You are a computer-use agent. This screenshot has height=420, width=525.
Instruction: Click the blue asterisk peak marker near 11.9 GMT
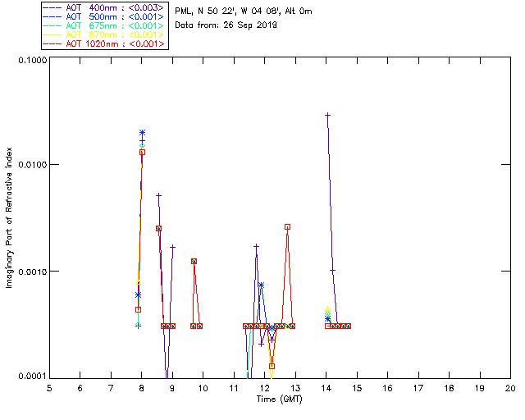[261, 285]
